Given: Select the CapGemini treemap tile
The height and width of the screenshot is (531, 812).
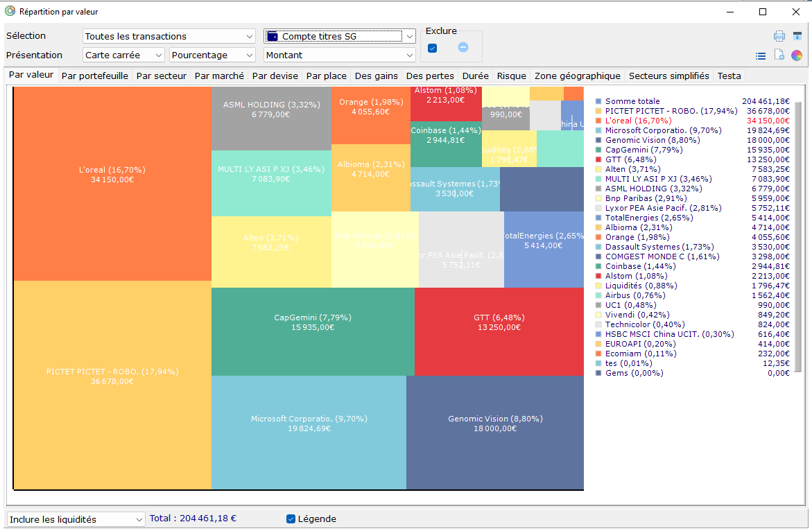Looking at the screenshot, I should point(313,332).
